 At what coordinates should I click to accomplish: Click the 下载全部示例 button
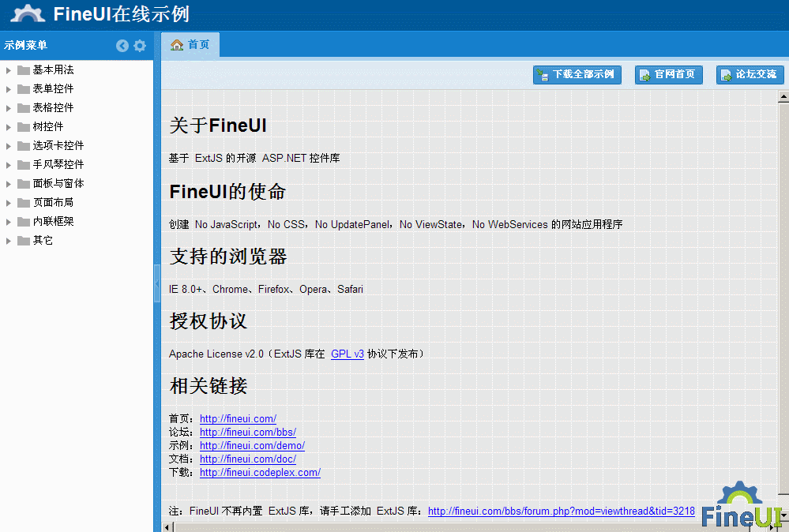pyautogui.click(x=577, y=75)
